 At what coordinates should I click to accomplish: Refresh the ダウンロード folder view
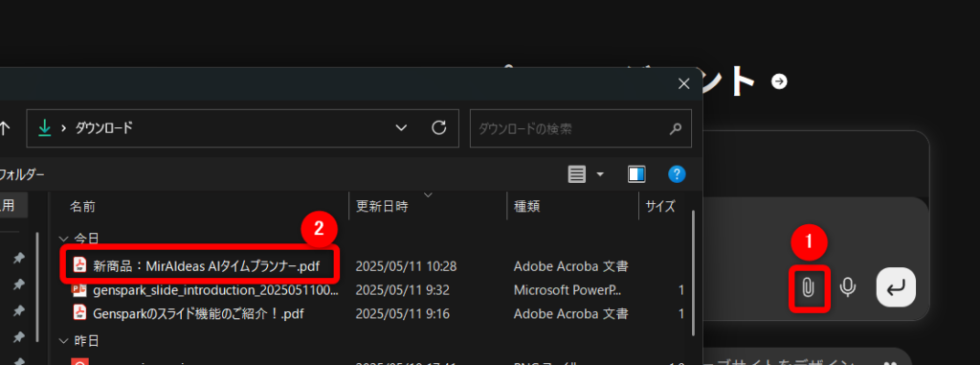[439, 128]
